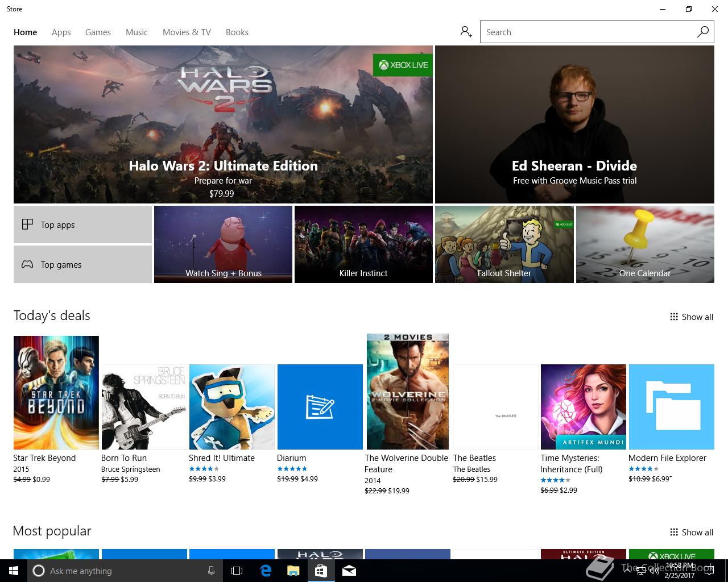Show all Most popular items
The height and width of the screenshot is (582, 728).
coord(692,532)
